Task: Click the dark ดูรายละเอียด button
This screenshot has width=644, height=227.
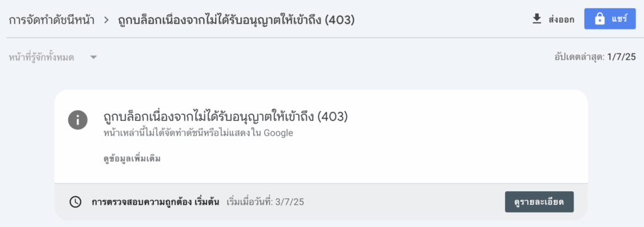Action: click(539, 202)
